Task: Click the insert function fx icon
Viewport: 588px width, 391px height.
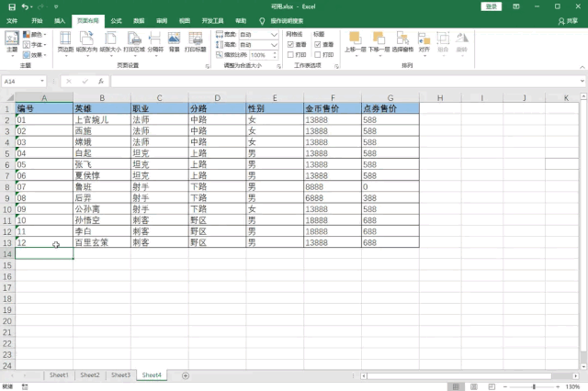Action: point(101,82)
